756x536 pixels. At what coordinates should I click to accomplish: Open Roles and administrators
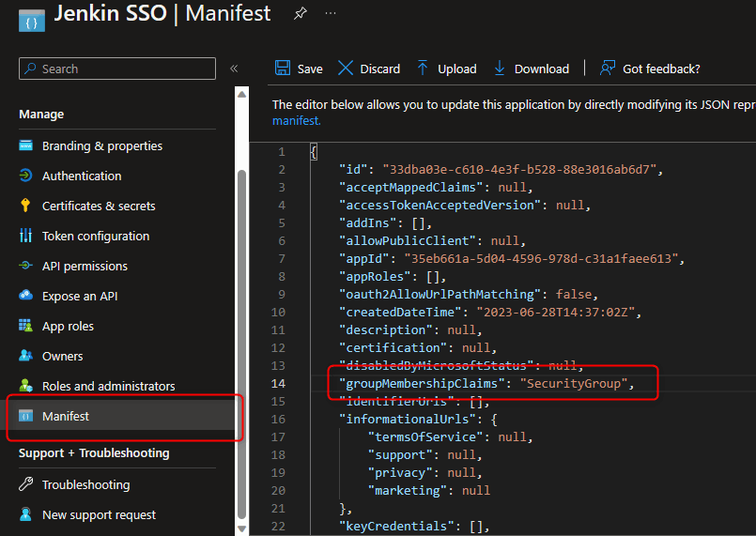point(109,386)
